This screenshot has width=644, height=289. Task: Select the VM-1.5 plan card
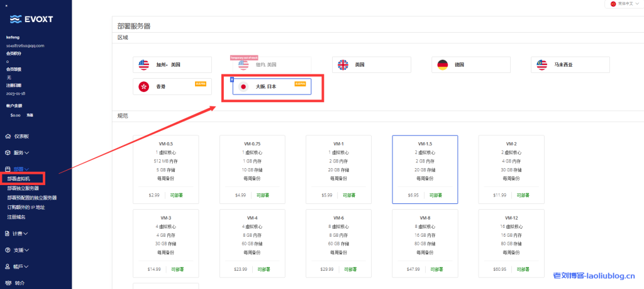425,169
